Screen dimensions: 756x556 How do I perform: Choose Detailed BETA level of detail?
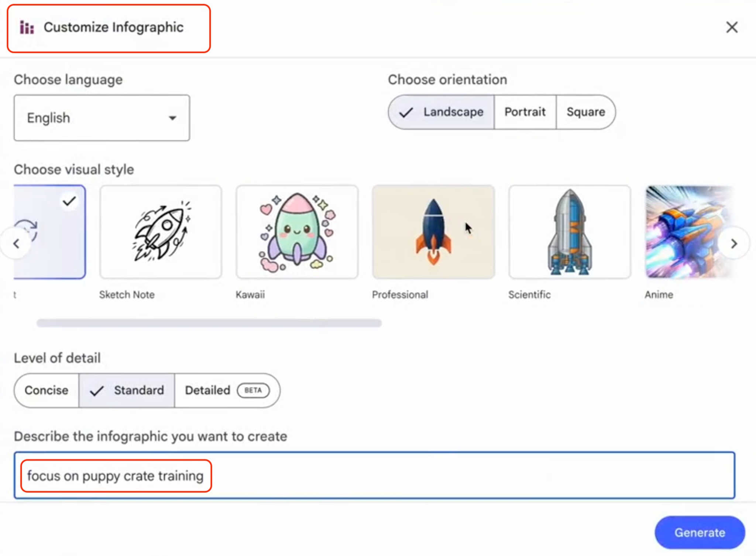pos(227,390)
